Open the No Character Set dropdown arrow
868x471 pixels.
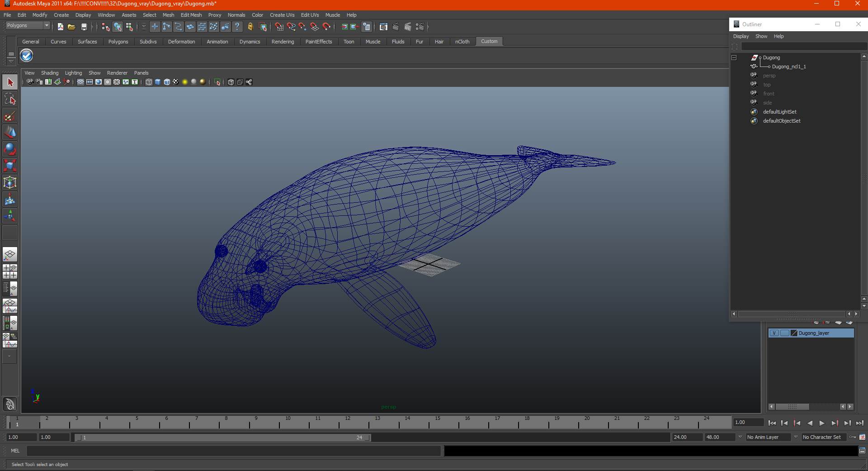tap(796, 437)
